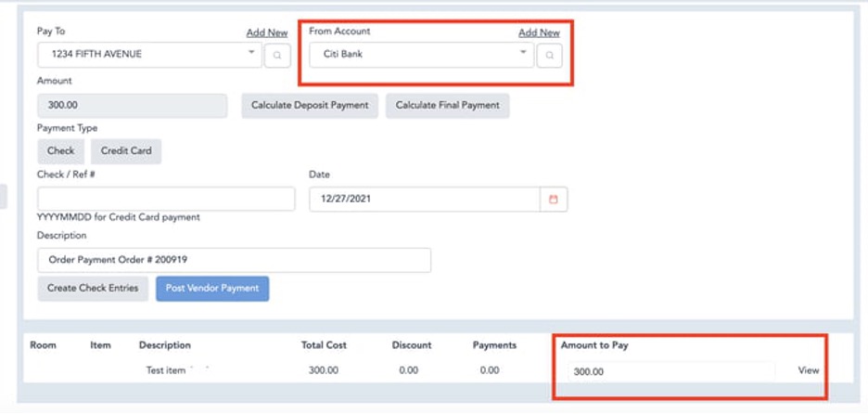Click the Item column header
Screen dimensions: 868x414
(101, 345)
